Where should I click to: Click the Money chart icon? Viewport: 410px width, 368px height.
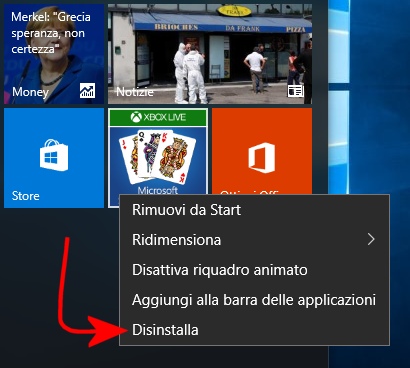(x=87, y=91)
